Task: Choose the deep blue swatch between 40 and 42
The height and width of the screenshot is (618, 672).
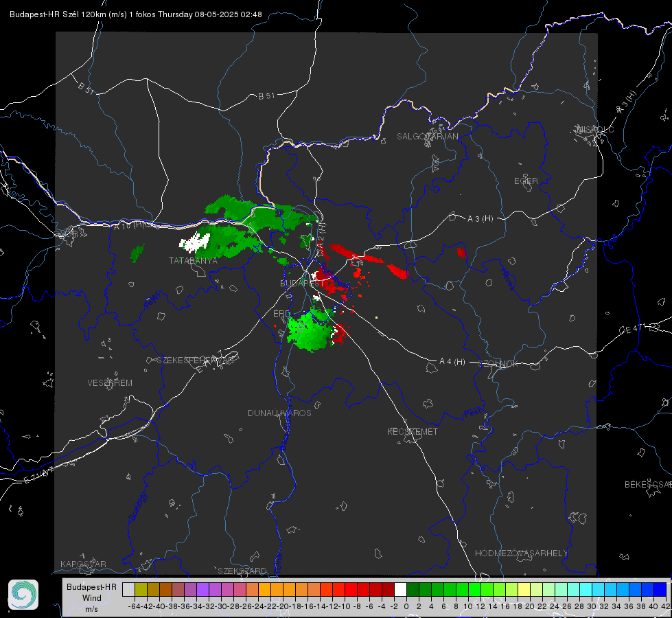Action: point(660,589)
